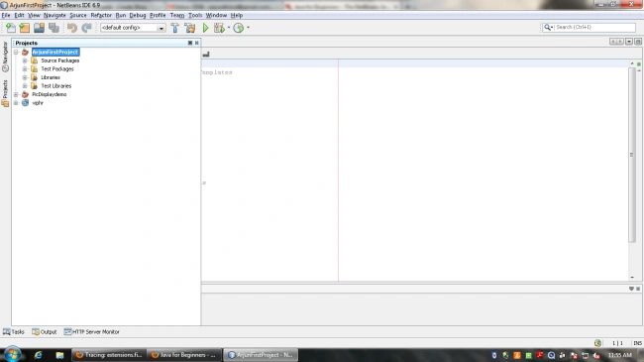The width and height of the screenshot is (644, 362).
Task: Open the Output window button
Action: [x=45, y=331]
